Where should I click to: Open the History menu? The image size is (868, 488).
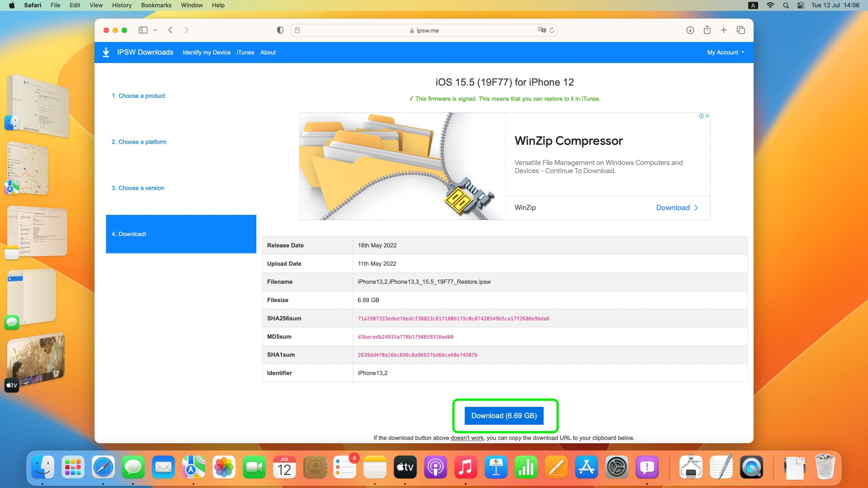pos(122,5)
